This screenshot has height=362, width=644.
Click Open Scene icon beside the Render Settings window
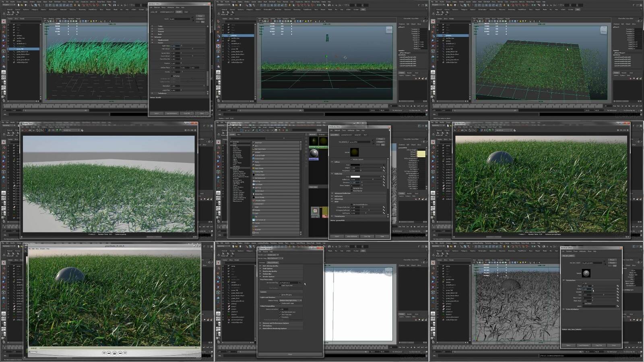tap(237, 246)
